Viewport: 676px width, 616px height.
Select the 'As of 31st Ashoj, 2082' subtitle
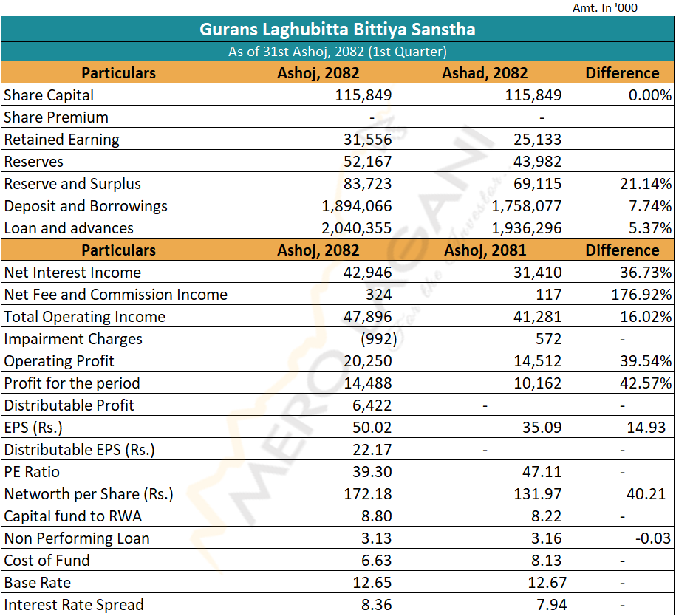click(338, 52)
